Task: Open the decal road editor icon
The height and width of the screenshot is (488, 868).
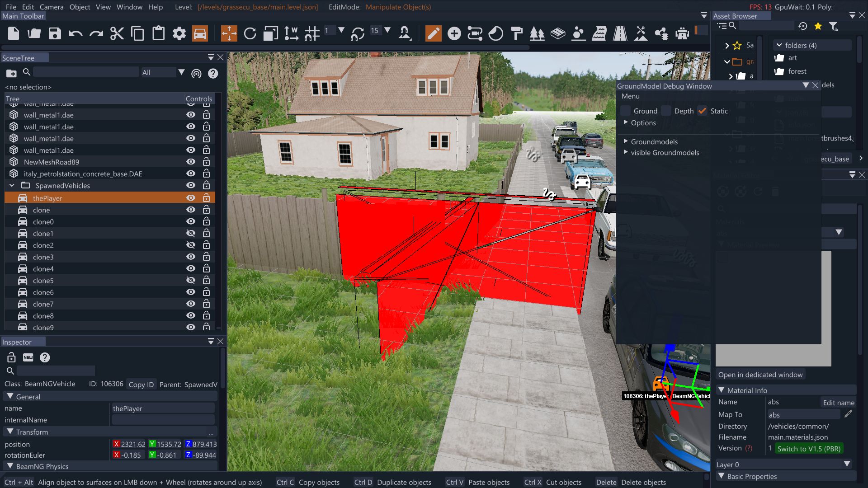Action: 620,33
